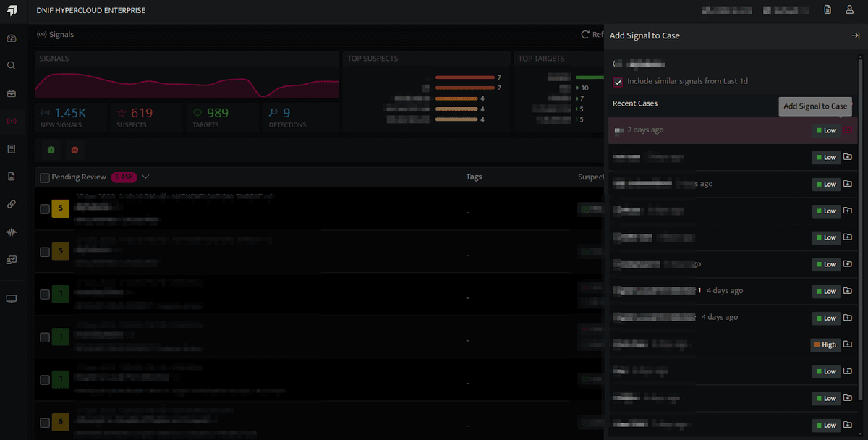Image resolution: width=868 pixels, height=440 pixels.
Task: Tick the Pending Review select-all checkbox
Action: 45,177
